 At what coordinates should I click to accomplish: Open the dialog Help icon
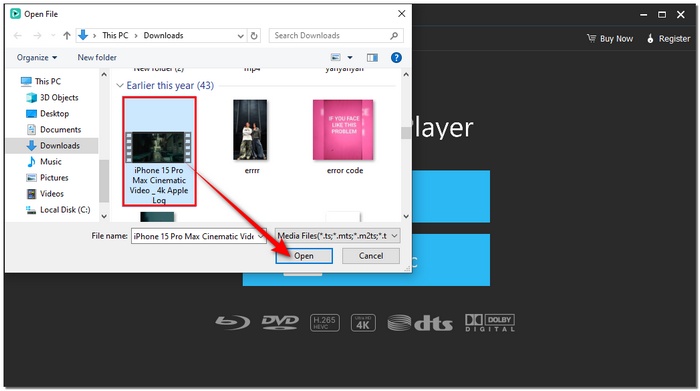(x=396, y=58)
